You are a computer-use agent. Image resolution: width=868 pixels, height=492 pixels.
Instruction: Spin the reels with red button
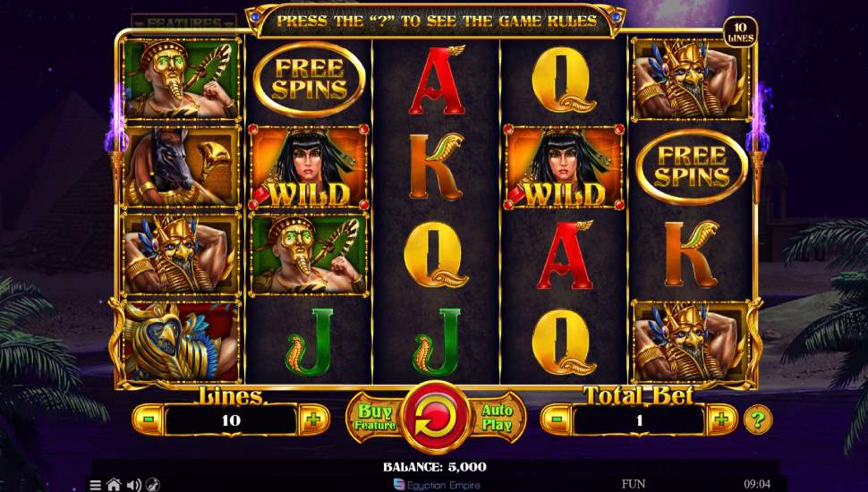click(435, 418)
